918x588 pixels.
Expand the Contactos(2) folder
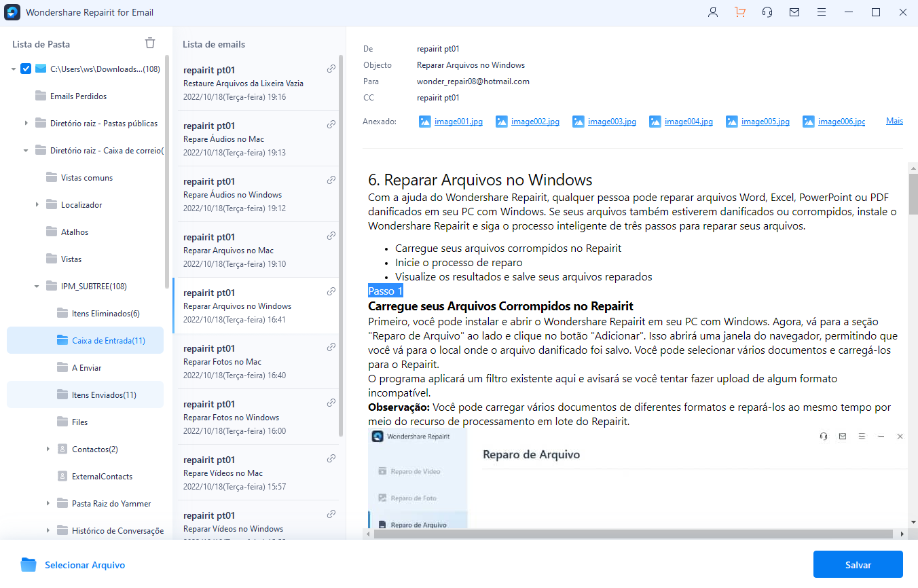point(48,449)
